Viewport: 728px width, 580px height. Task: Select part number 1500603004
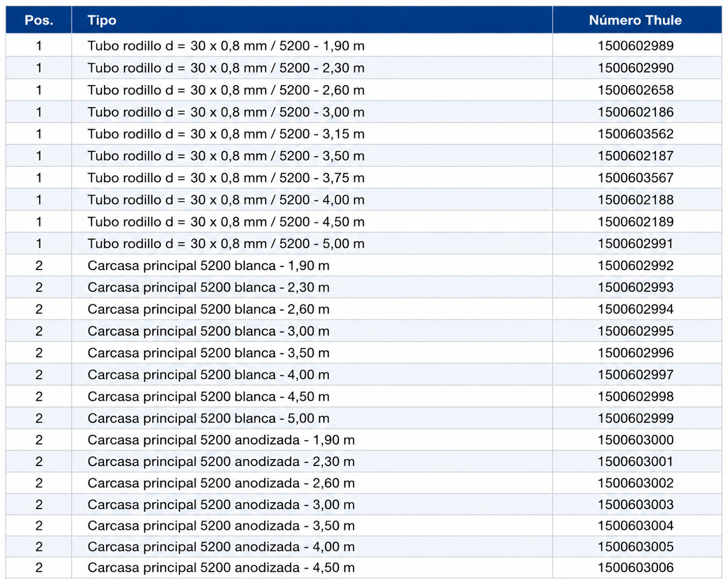(x=636, y=526)
